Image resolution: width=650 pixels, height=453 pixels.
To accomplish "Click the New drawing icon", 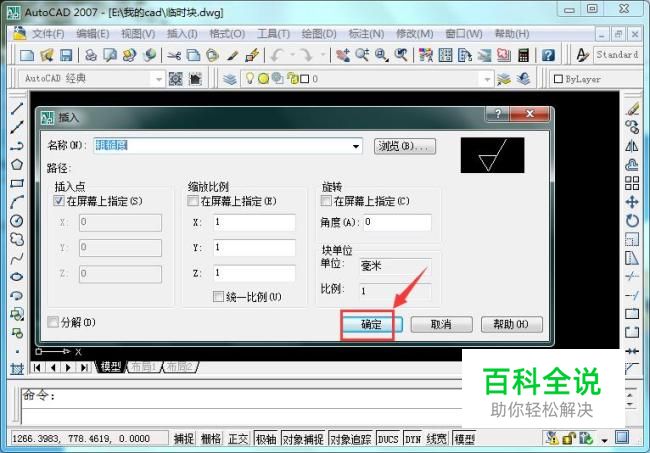I will (27, 55).
